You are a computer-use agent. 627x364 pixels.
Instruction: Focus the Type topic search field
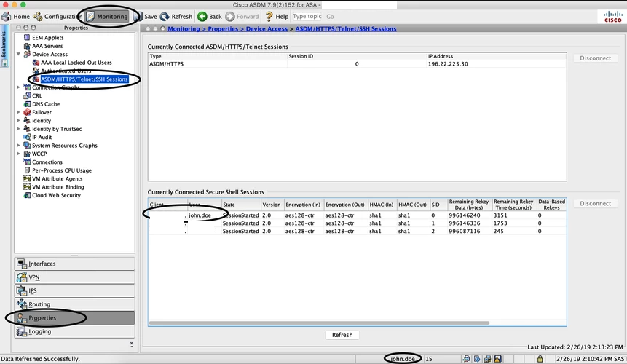click(307, 17)
